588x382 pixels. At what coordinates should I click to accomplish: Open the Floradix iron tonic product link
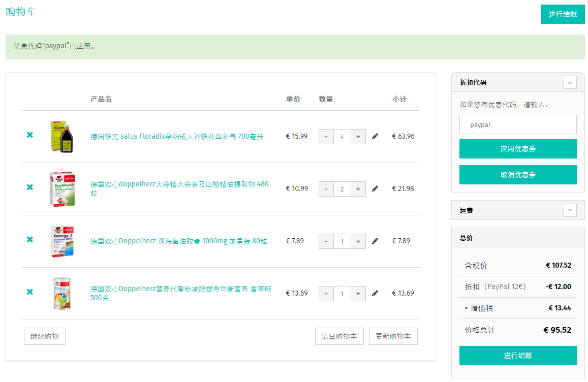(x=177, y=137)
